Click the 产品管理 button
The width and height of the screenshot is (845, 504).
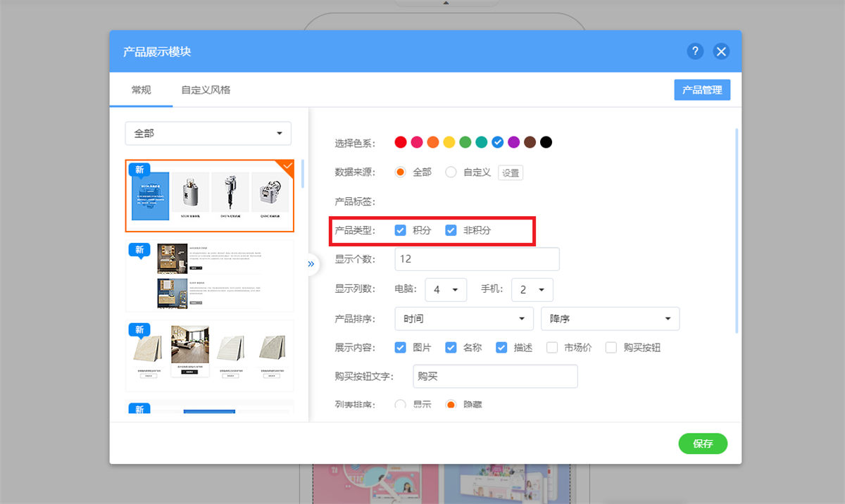(x=702, y=90)
